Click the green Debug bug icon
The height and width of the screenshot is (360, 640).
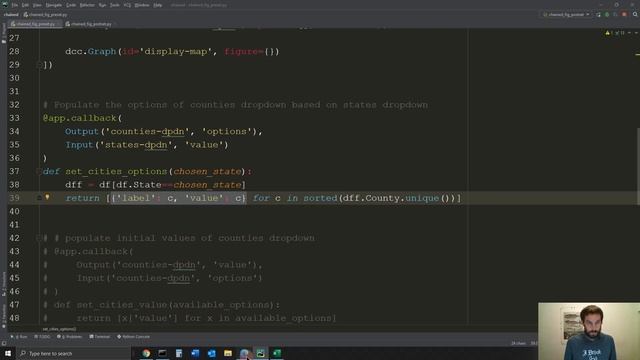(x=607, y=15)
